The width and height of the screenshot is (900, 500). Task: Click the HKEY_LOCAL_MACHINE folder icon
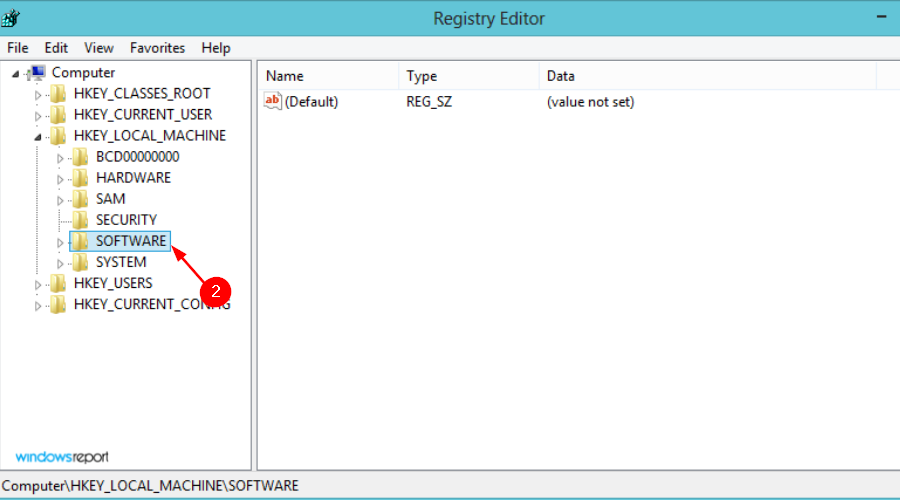58,136
